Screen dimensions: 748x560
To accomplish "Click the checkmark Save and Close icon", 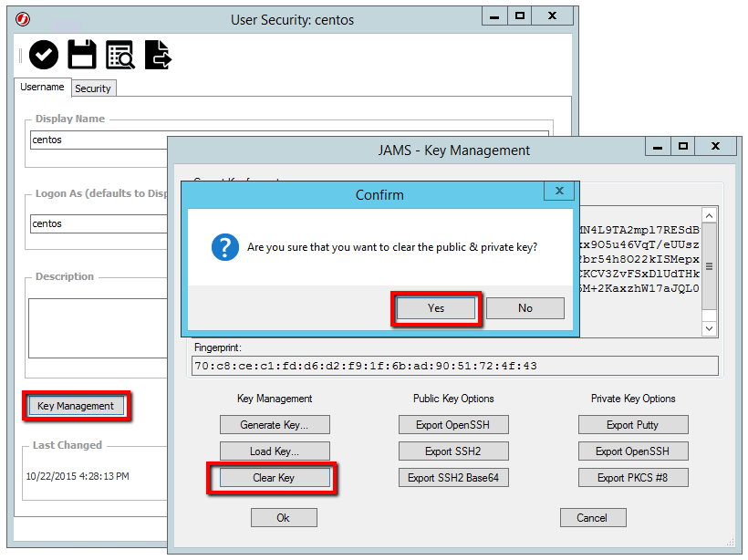I will (x=44, y=55).
